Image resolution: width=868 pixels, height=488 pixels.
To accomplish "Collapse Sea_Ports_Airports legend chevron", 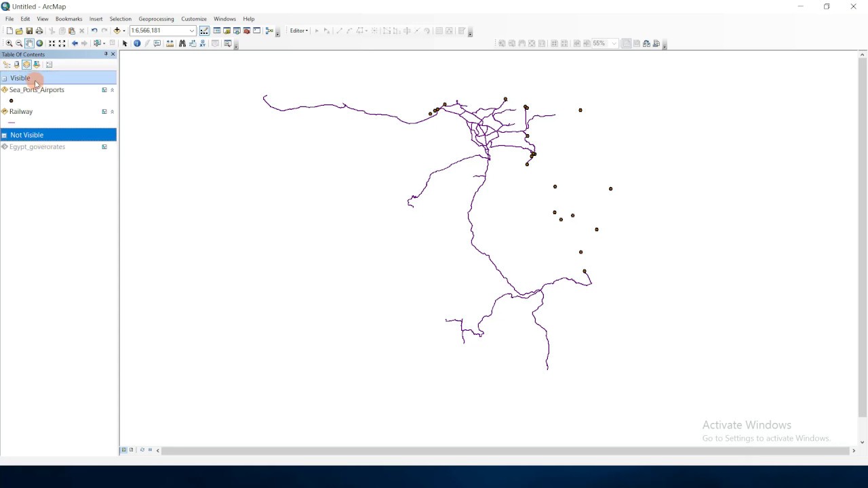I will click(x=112, y=89).
